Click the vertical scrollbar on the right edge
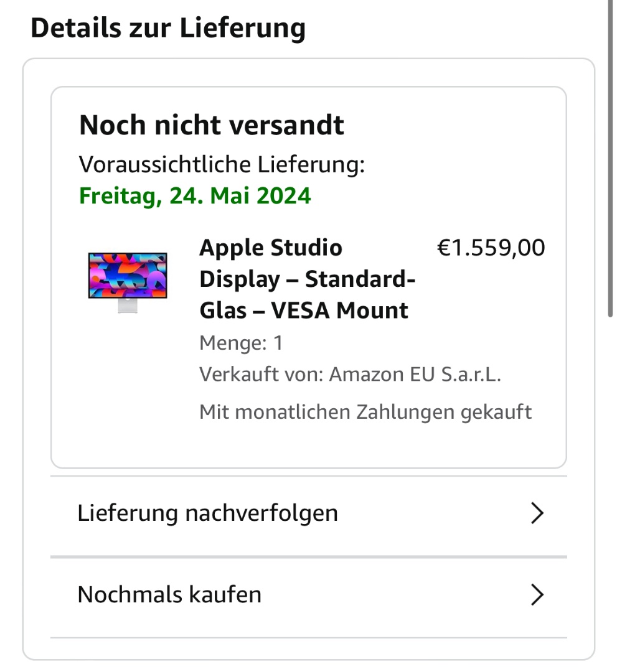This screenshot has height=672, width=617. 611,156
